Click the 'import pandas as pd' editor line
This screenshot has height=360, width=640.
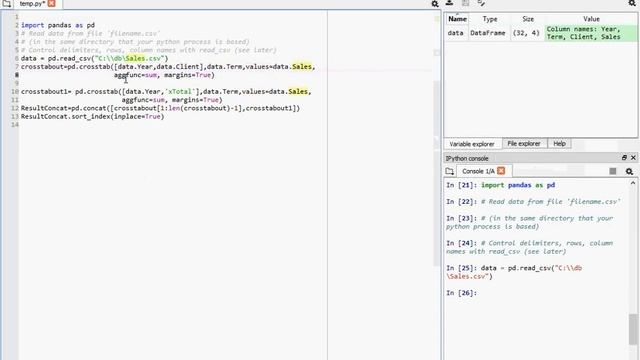pos(58,25)
